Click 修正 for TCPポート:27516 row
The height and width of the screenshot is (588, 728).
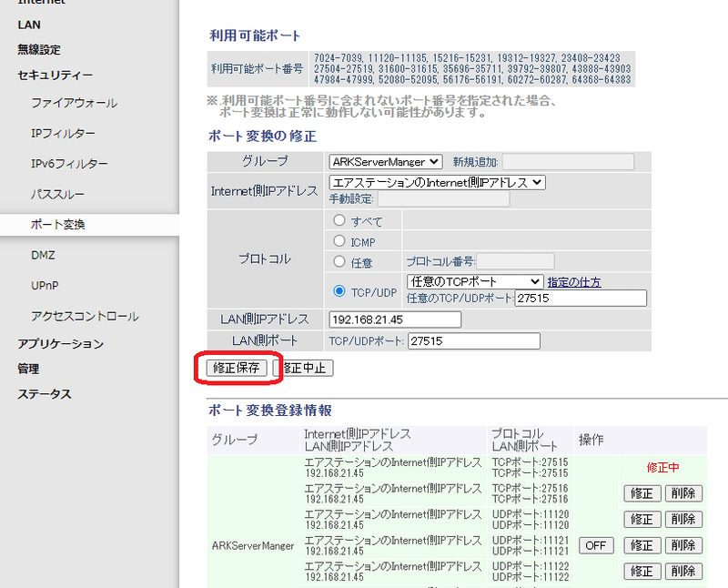pos(642,493)
